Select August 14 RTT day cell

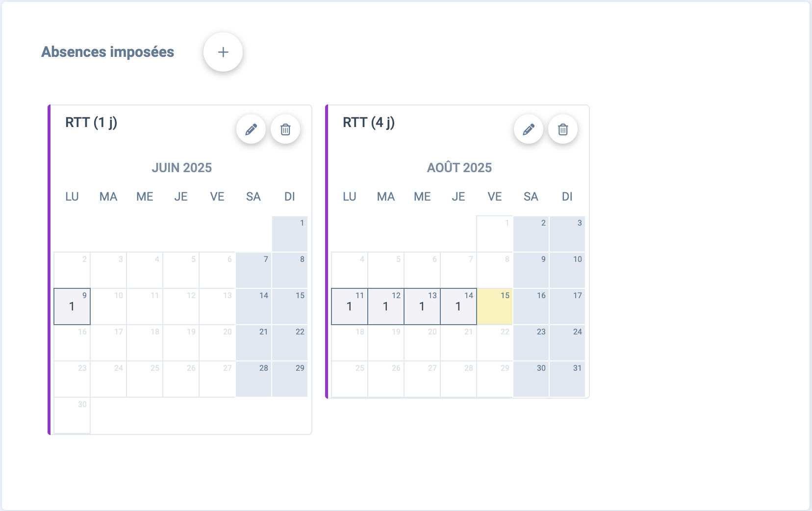458,307
